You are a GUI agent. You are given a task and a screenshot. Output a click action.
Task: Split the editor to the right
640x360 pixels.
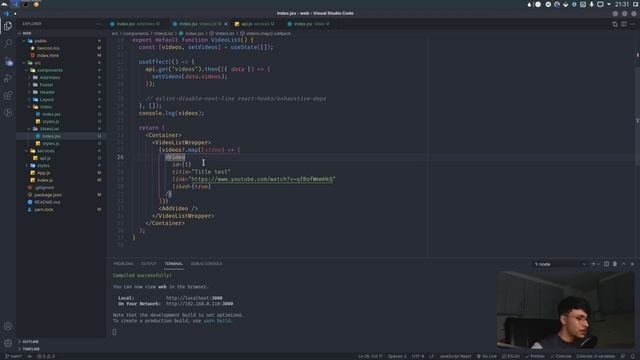coord(624,24)
